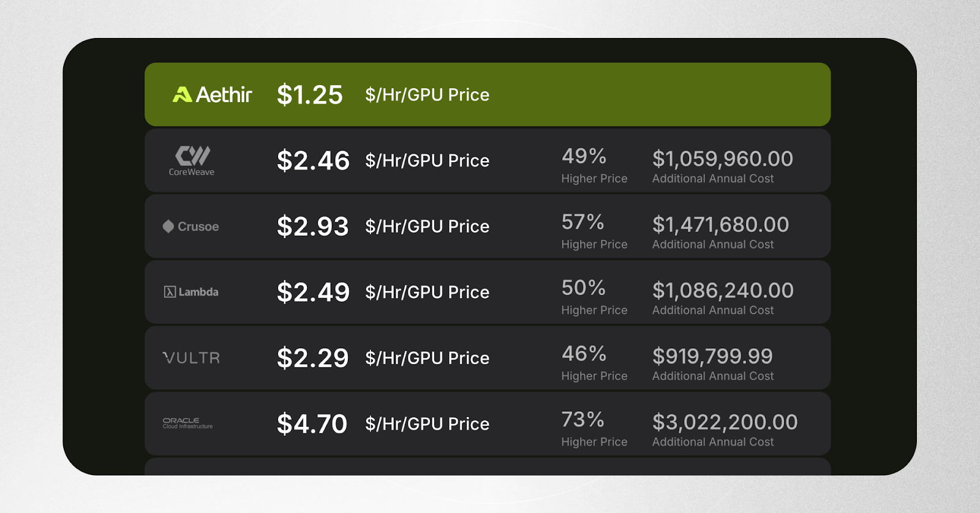Click the Aethir logo

tap(212, 94)
